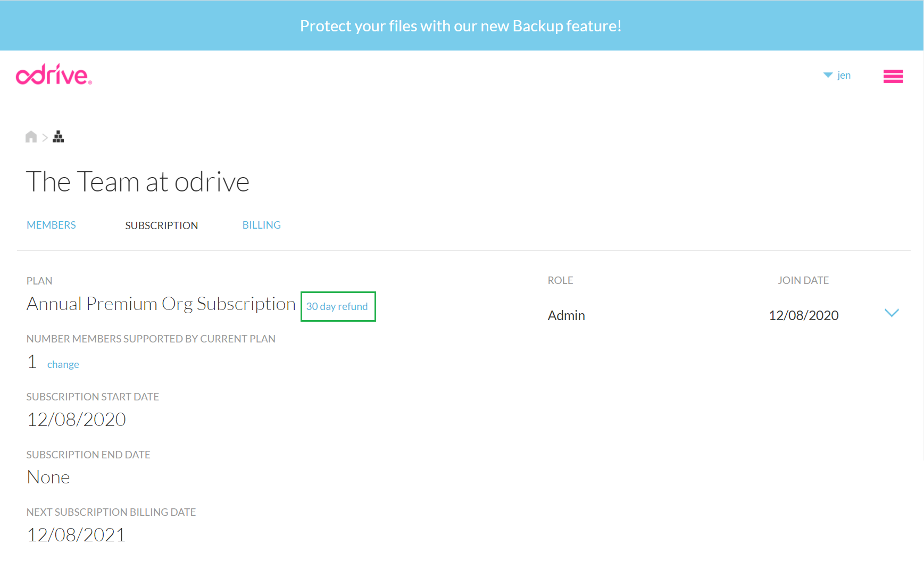The height and width of the screenshot is (586, 924).
Task: Click the 30 day refund link
Action: pos(337,306)
